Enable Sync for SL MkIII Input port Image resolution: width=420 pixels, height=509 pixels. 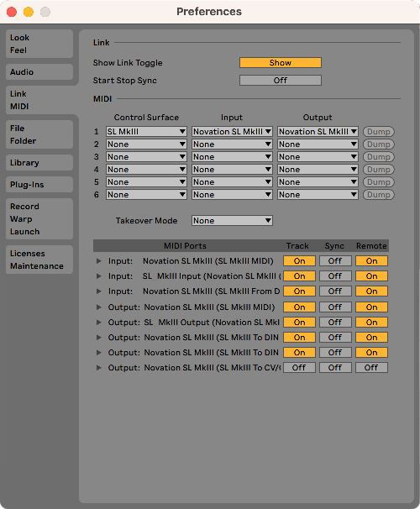[x=335, y=276]
